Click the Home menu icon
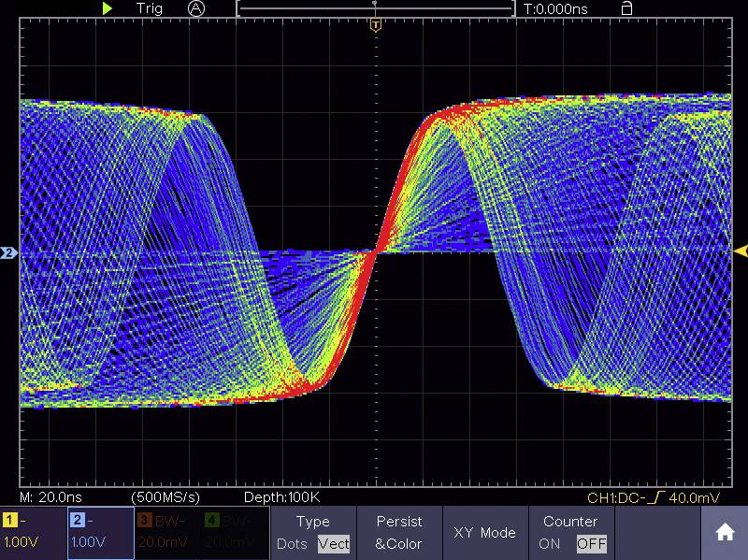The width and height of the screenshot is (748, 560). [725, 531]
